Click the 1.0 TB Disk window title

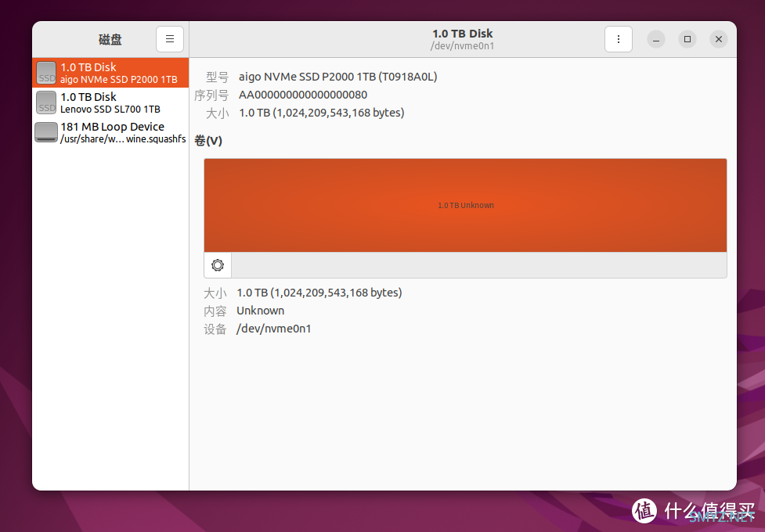coord(463,34)
